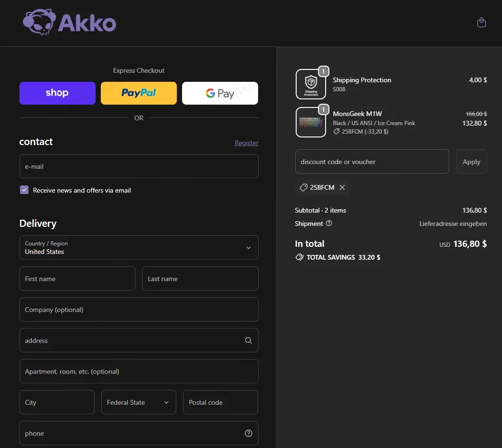Click the 25BFCM applied tag icon

click(303, 187)
